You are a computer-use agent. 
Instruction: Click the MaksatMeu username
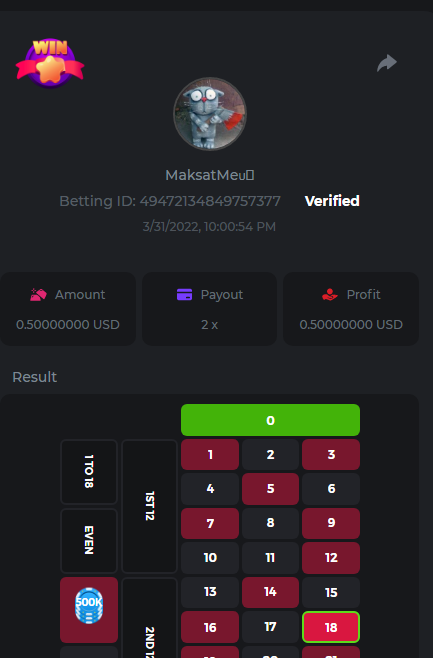209,175
